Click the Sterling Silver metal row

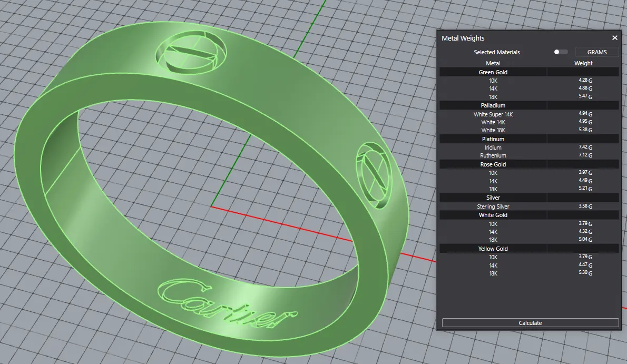493,206
